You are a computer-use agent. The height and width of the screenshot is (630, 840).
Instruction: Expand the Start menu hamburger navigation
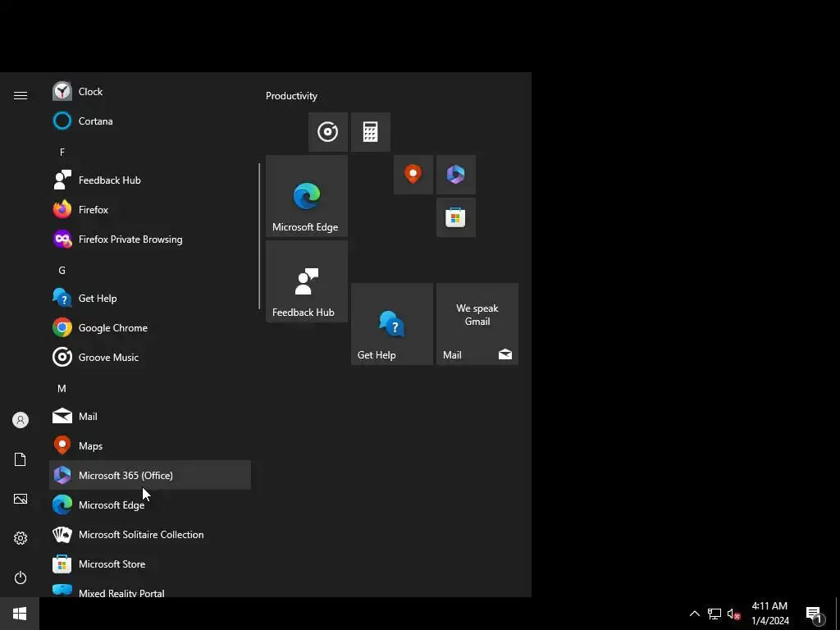pyautogui.click(x=21, y=95)
